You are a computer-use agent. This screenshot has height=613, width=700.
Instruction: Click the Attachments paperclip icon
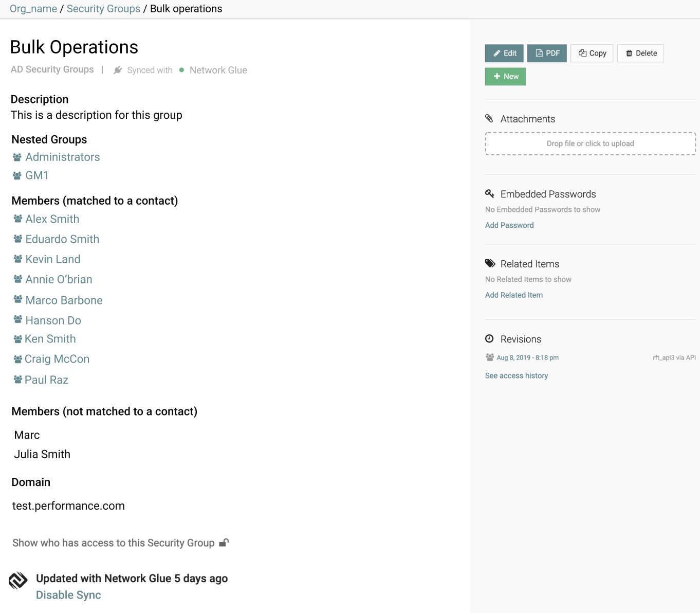point(490,118)
